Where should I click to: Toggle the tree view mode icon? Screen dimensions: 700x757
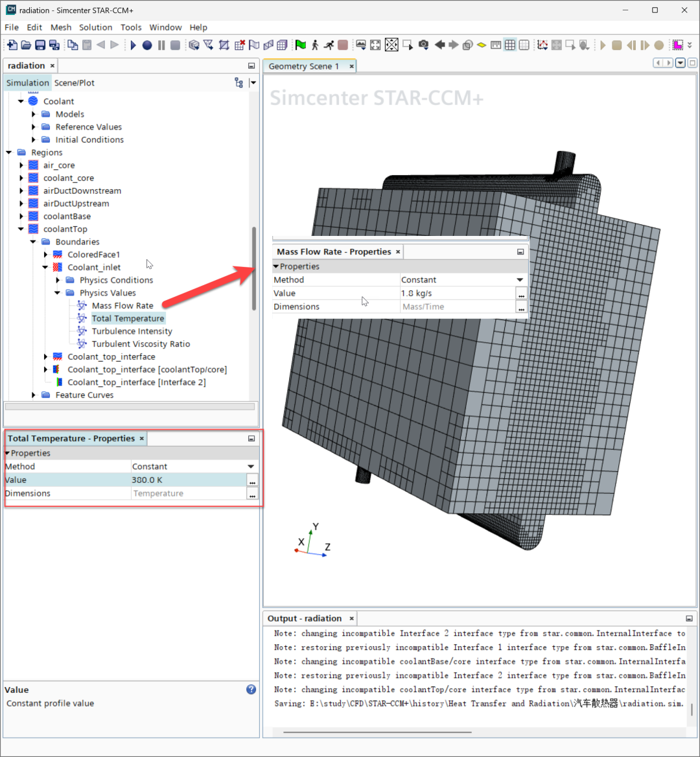(239, 82)
